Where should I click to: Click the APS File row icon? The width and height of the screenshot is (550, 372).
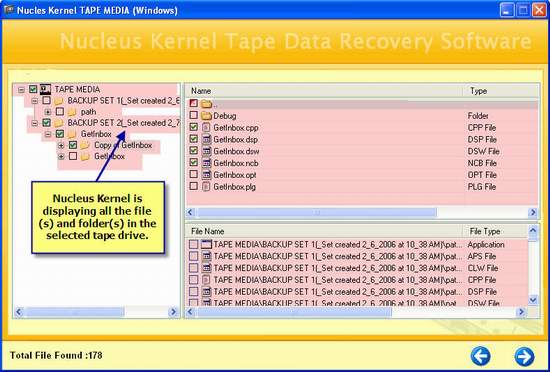(207, 256)
